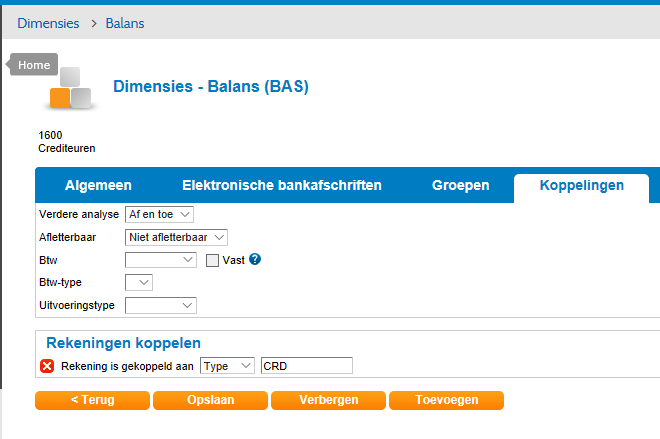Expand the Btw-type dropdown
Image resolution: width=660 pixels, height=439 pixels.
(x=138, y=282)
